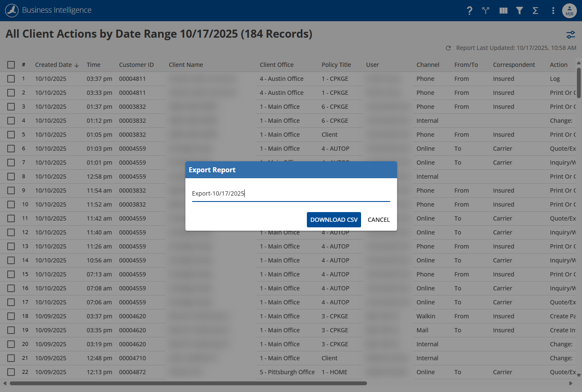Click the horizontal scrollbar thumb
Viewport: 582px width, 392px height.
[188, 384]
